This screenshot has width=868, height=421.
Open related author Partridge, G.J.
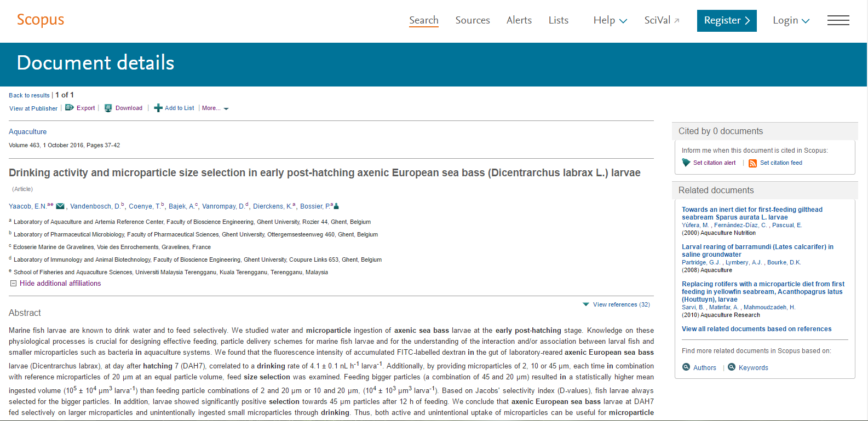[701, 262]
